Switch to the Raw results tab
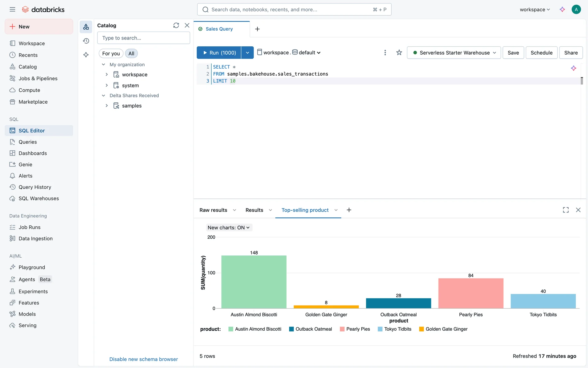588x368 pixels. tap(213, 210)
